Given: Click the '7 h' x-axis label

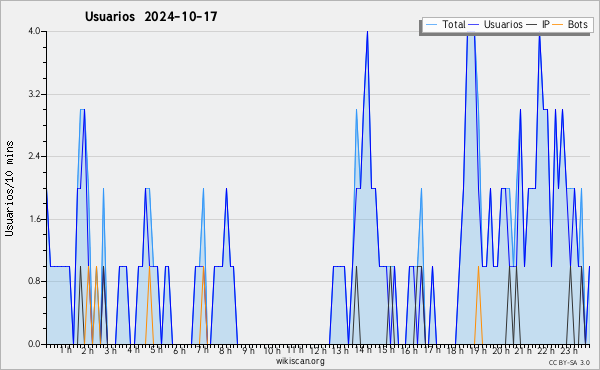Looking at the screenshot, I should (x=202, y=350).
